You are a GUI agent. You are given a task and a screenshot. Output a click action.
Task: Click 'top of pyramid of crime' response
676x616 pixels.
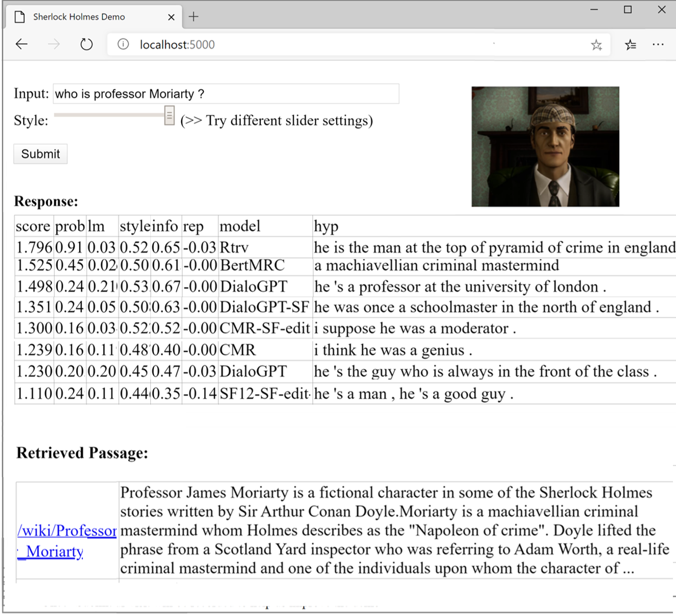[x=494, y=248]
